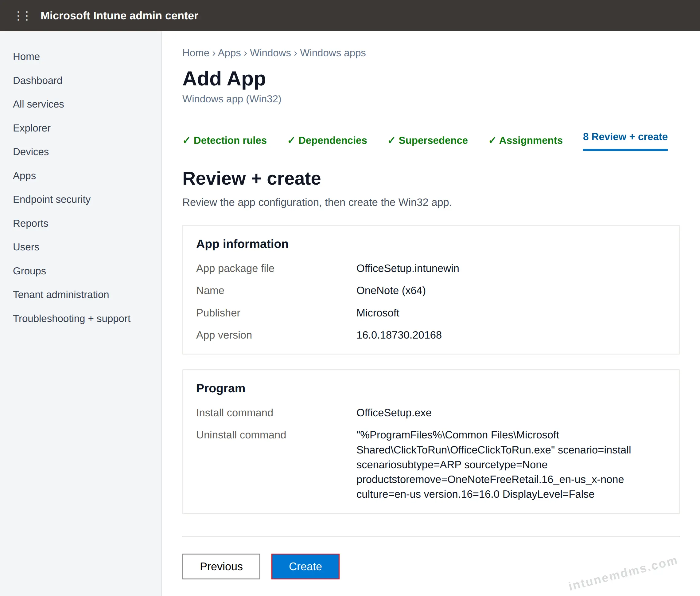
Task: Click the Windows apps breadcrumb link
Action: (x=333, y=53)
